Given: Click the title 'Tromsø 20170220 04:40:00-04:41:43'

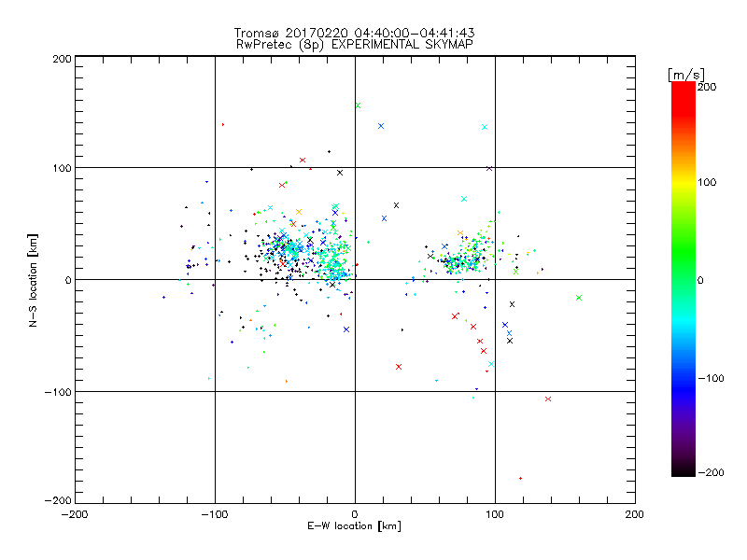Looking at the screenshot, I should (354, 33).
